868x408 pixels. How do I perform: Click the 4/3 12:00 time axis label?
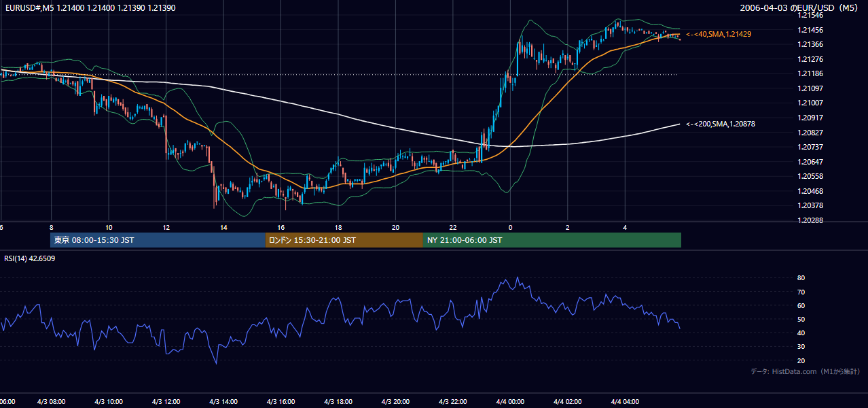coord(166,401)
